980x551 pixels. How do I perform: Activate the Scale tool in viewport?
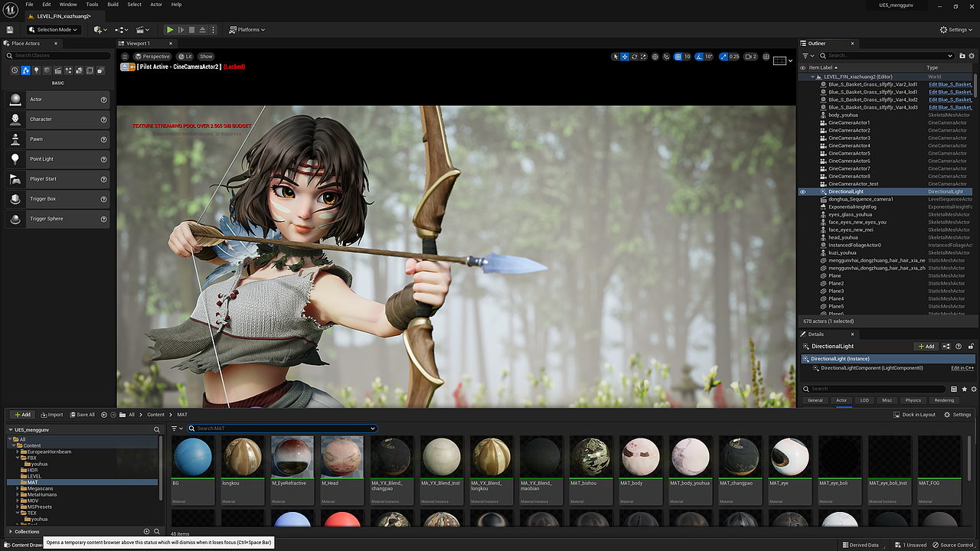click(x=643, y=57)
